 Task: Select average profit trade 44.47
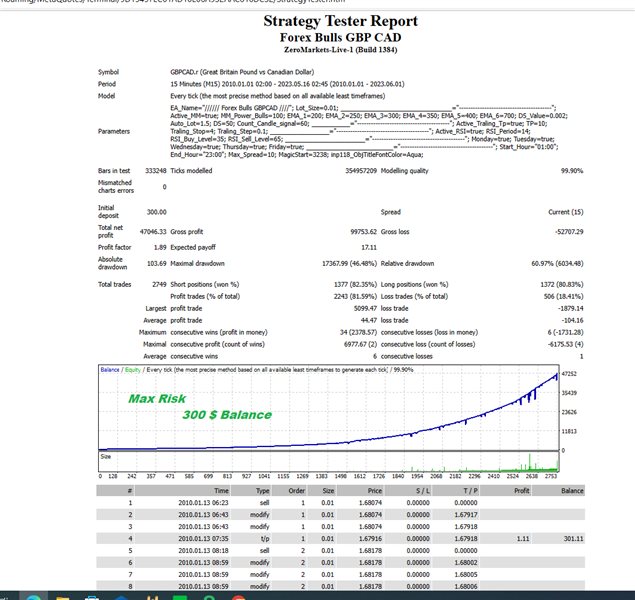tap(368, 320)
